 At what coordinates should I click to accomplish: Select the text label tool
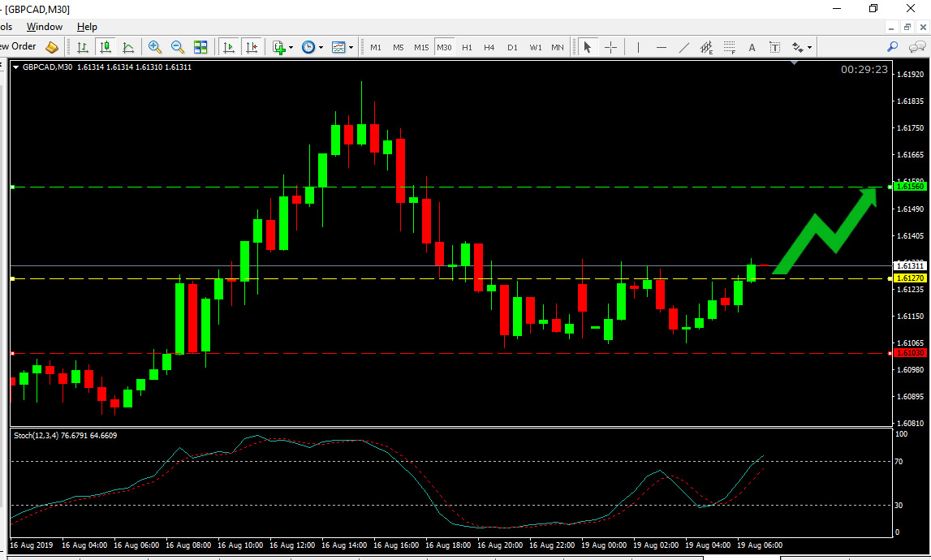[x=775, y=47]
